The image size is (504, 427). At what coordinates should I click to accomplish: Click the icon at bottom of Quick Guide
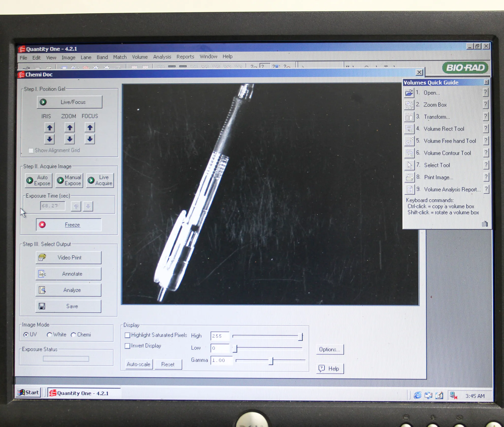[485, 224]
